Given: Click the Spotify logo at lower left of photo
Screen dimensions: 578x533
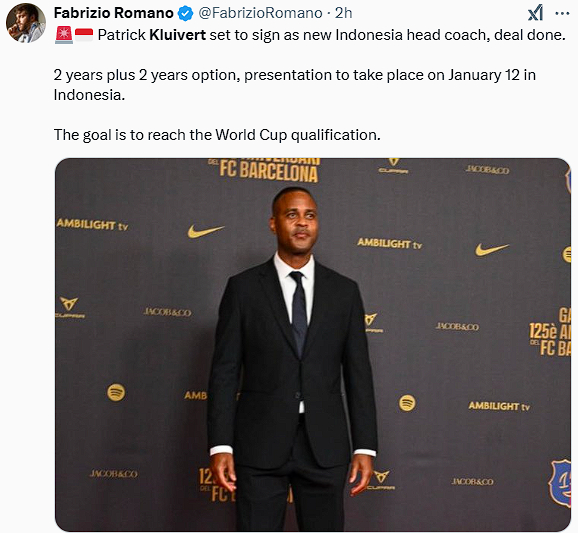Looking at the screenshot, I should pos(116,392).
